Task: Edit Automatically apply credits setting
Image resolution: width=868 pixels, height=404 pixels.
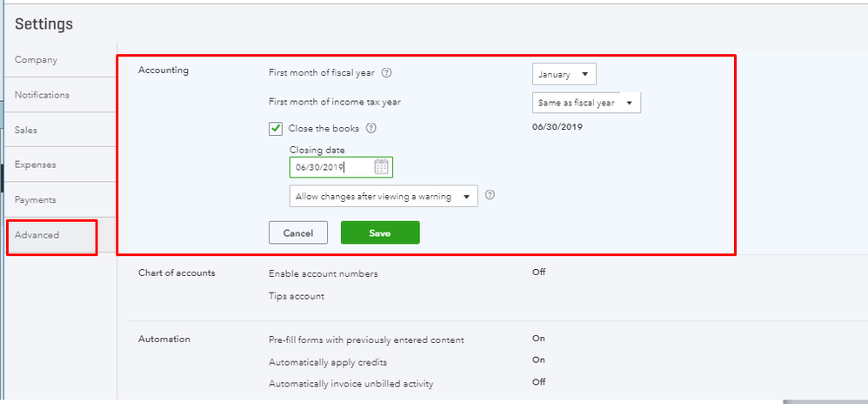Action: (328, 361)
